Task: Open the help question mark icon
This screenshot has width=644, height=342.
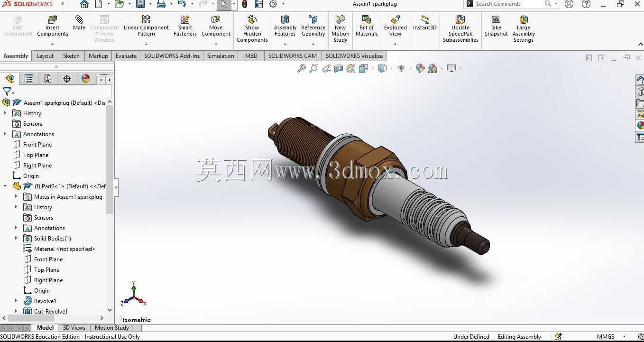Action: click(586, 4)
